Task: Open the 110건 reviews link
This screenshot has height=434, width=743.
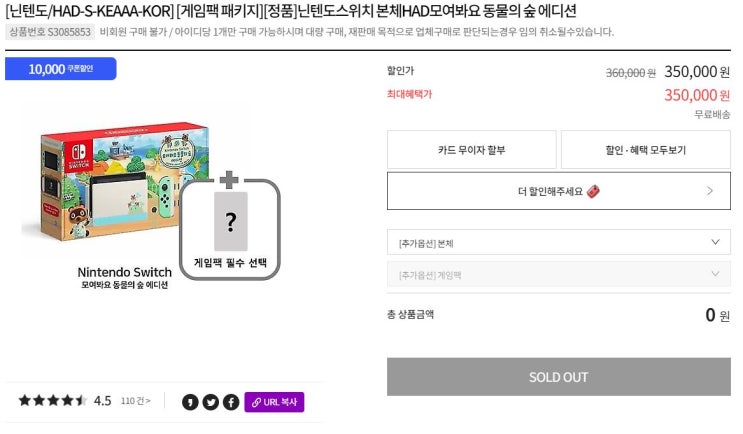Action: [x=135, y=401]
